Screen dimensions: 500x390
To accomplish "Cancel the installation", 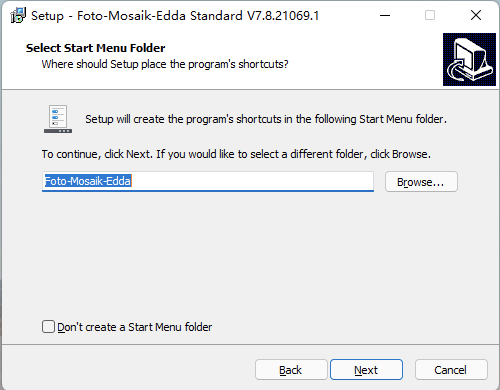I will 451,370.
